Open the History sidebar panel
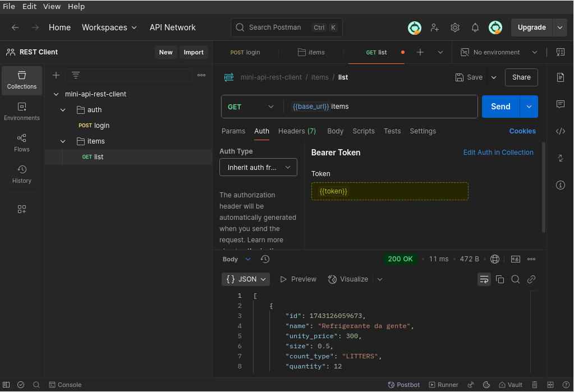 coord(22,174)
